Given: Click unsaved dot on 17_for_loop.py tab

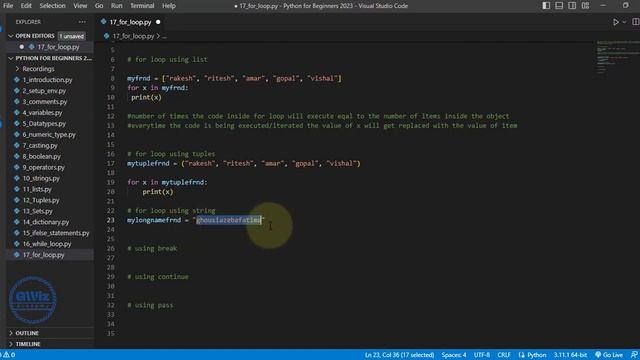Looking at the screenshot, I should 158,22.
